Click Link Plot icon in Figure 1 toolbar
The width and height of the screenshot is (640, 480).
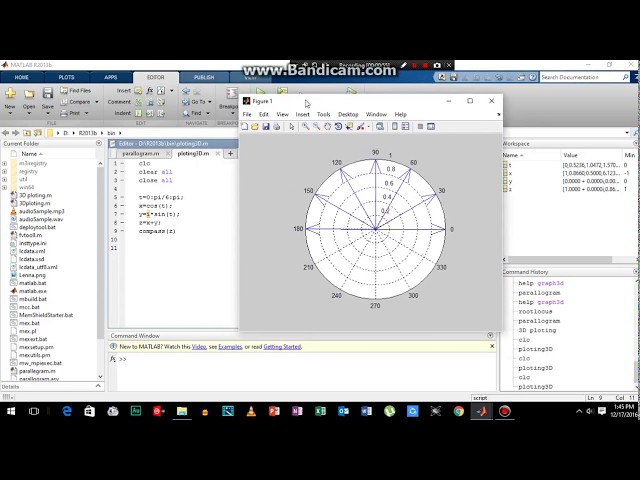(380, 127)
